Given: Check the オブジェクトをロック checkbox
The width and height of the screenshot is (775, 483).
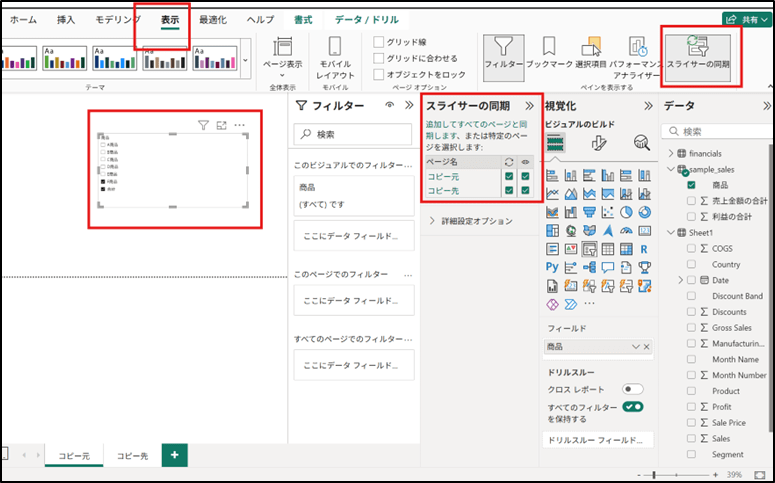Looking at the screenshot, I should tap(379, 74).
